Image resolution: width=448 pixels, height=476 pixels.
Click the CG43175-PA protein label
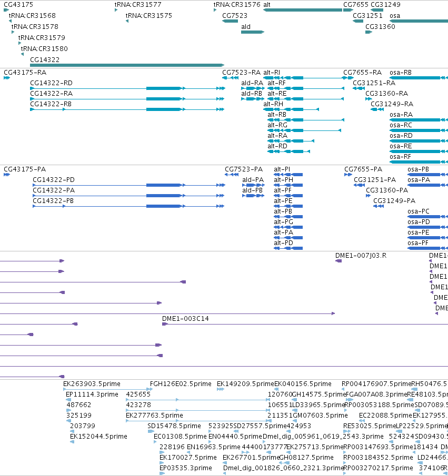(25, 169)
